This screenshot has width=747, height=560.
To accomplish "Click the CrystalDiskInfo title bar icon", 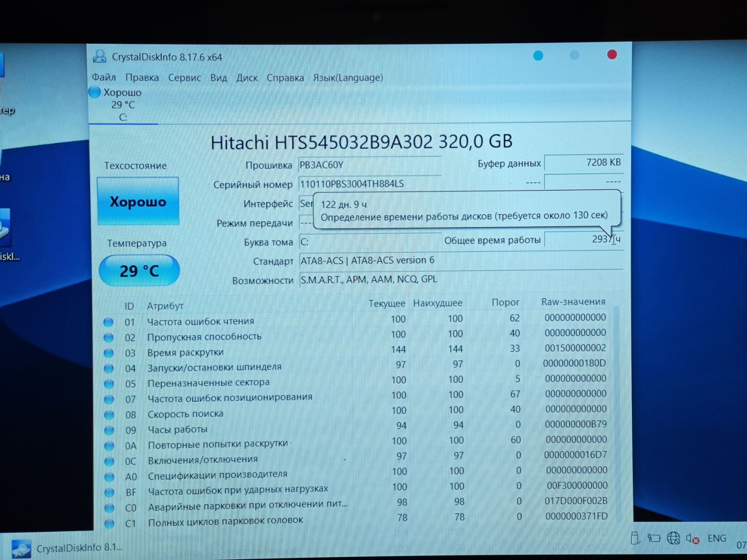I will click(100, 56).
